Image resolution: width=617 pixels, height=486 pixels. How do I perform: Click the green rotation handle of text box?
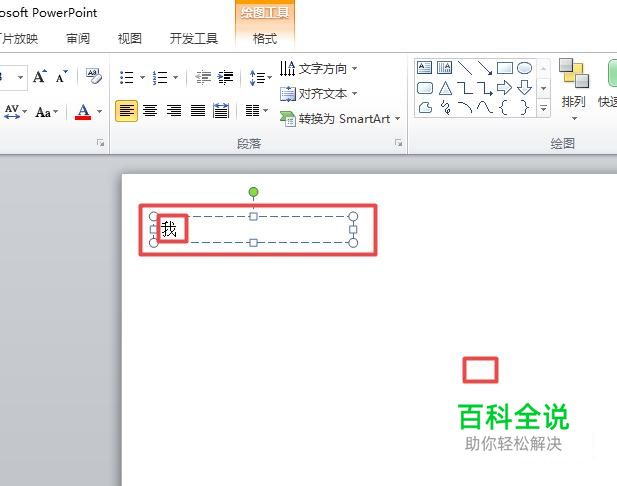point(254,192)
